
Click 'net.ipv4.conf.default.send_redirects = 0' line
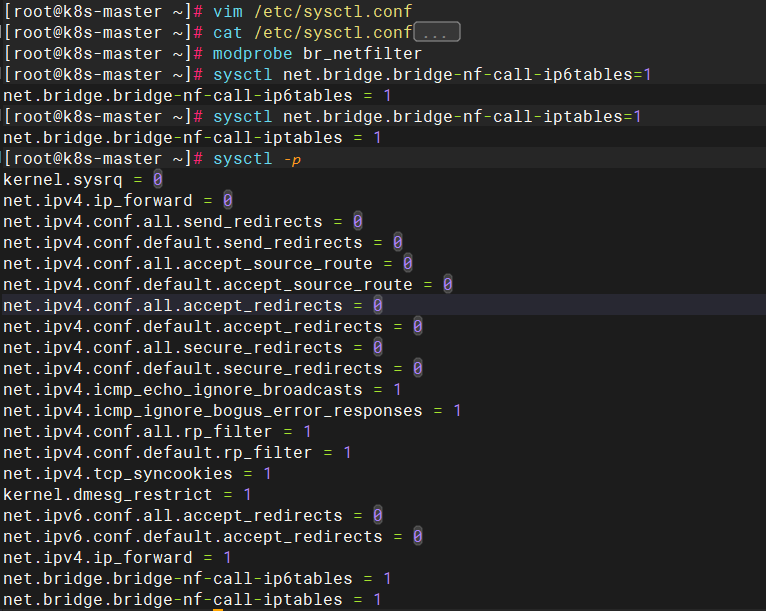click(x=203, y=243)
